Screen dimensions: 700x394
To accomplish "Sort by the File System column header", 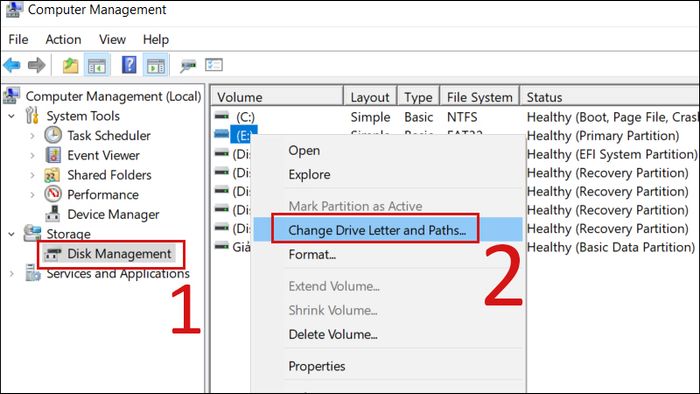I will [x=479, y=97].
